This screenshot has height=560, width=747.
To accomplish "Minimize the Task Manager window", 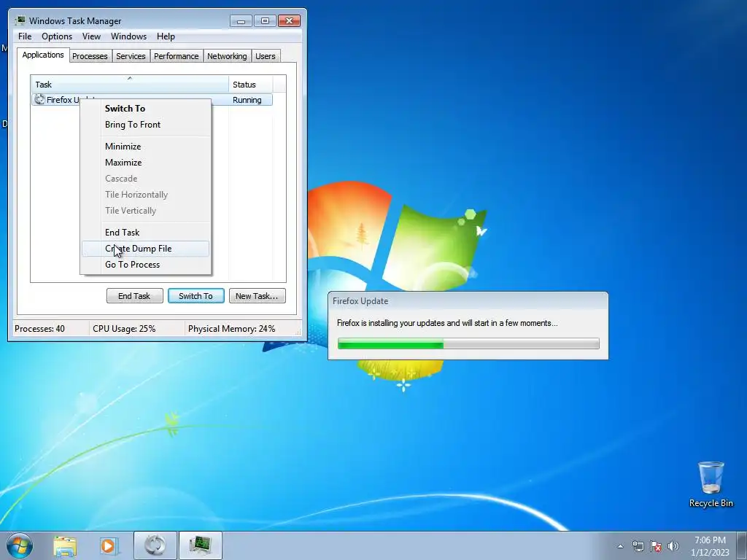I will (x=241, y=21).
